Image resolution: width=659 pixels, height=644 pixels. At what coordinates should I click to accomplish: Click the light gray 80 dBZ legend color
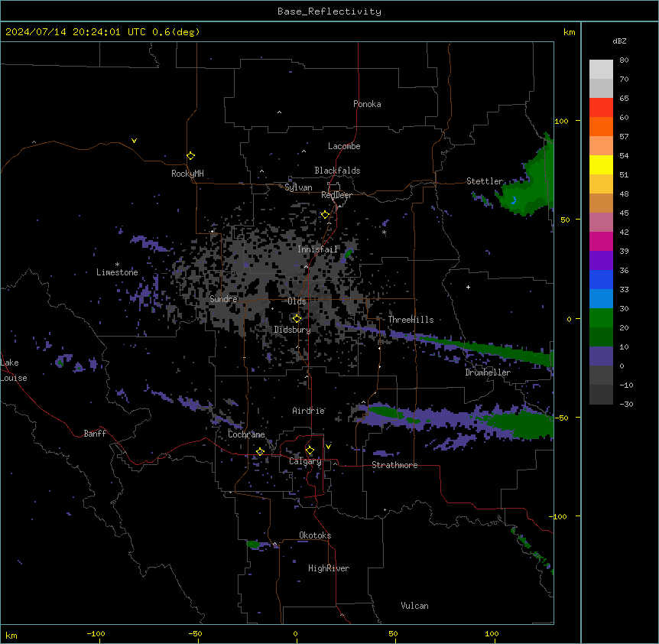click(601, 70)
